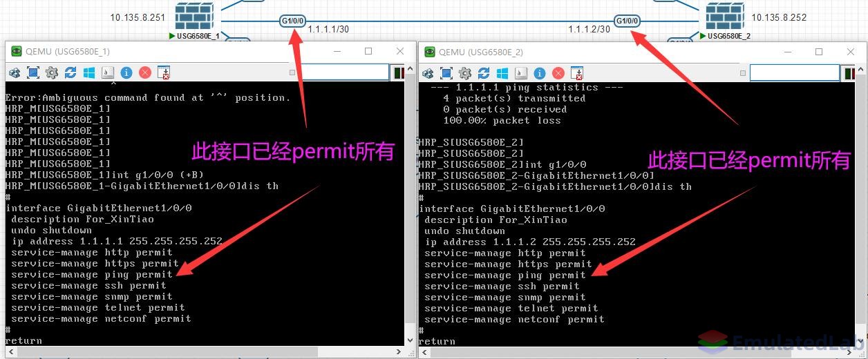Click 'description For_XinTiao' in USG6580E_1 terminal
The image size is (868, 359).
tap(83, 219)
